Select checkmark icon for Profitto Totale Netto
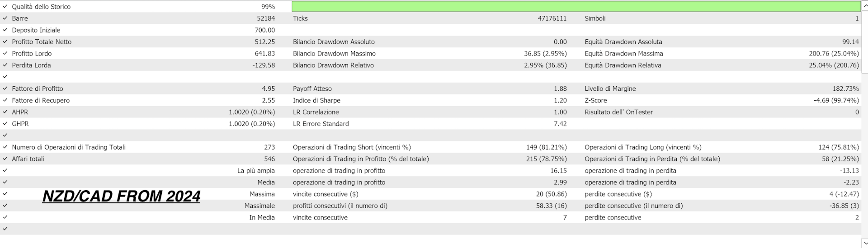The height and width of the screenshot is (248, 868). [5, 42]
